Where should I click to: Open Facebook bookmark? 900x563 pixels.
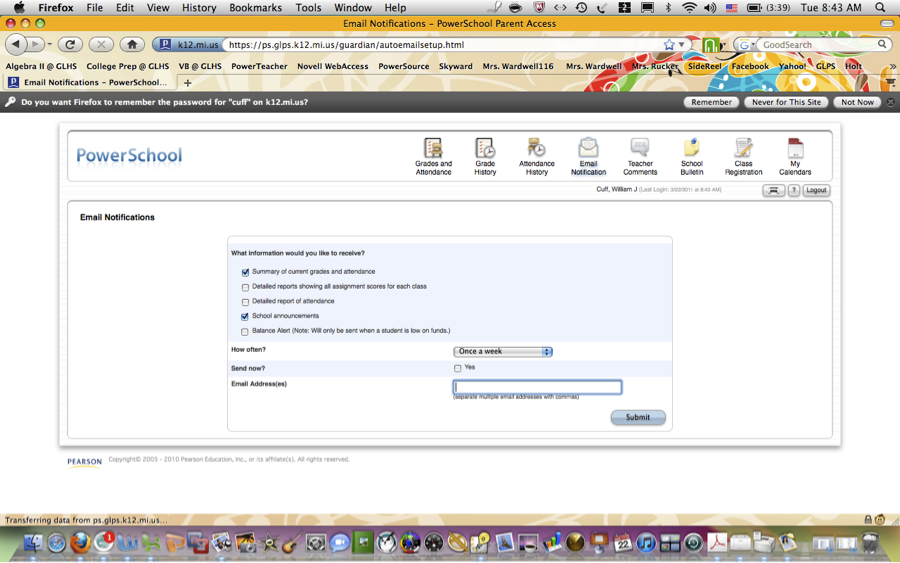750,67
